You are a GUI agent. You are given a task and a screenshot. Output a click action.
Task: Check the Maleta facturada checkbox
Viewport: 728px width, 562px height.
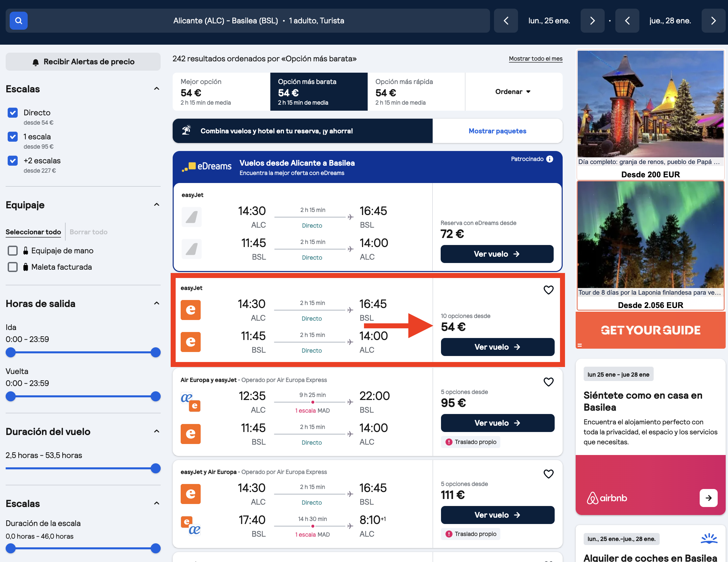pos(13,267)
